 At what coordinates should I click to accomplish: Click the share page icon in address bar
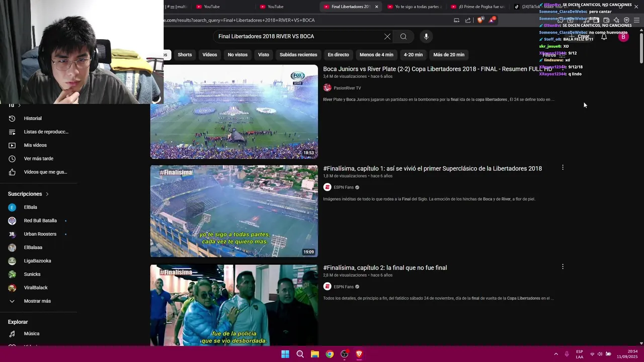click(468, 20)
